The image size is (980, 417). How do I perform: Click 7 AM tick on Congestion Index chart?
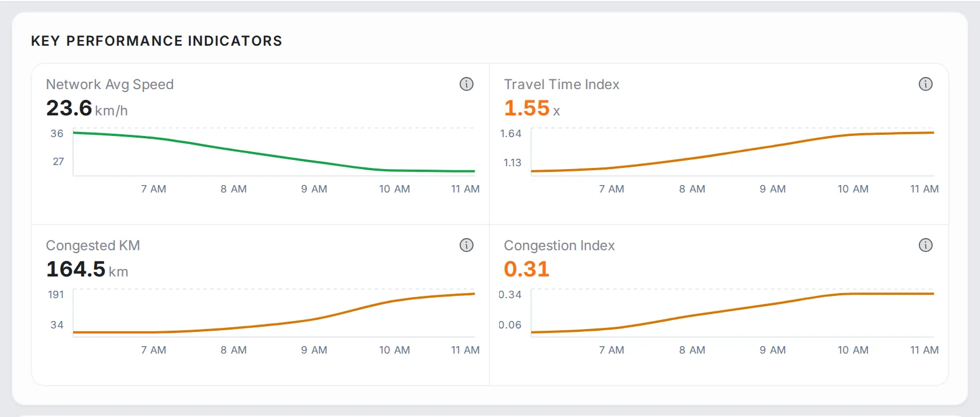[x=612, y=350]
